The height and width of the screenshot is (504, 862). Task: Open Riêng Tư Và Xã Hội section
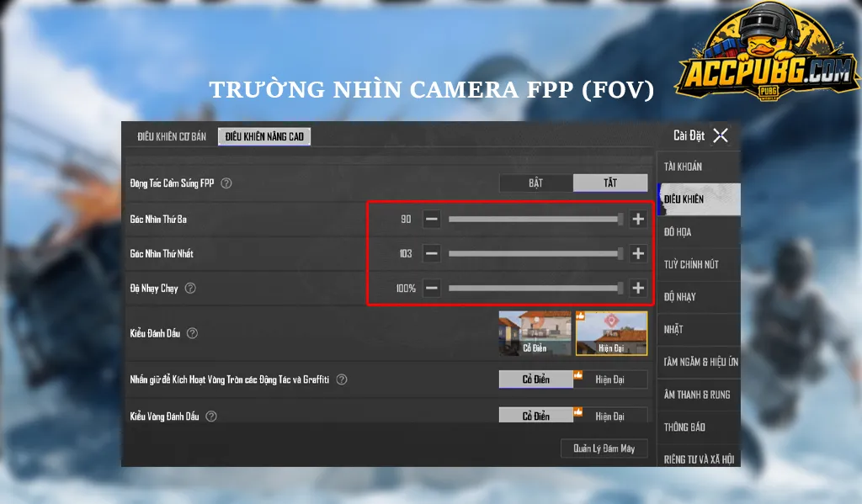point(699,456)
